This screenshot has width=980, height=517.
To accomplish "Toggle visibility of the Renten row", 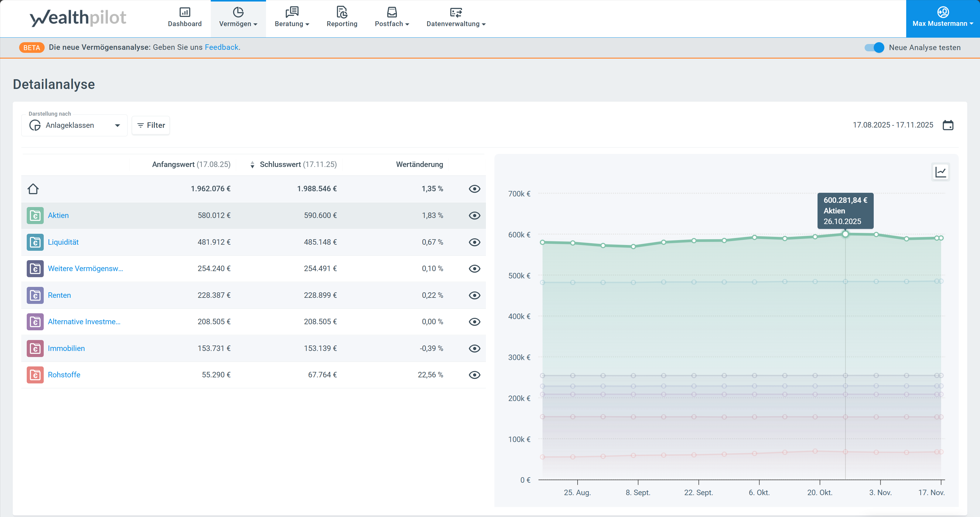I will pos(474,296).
